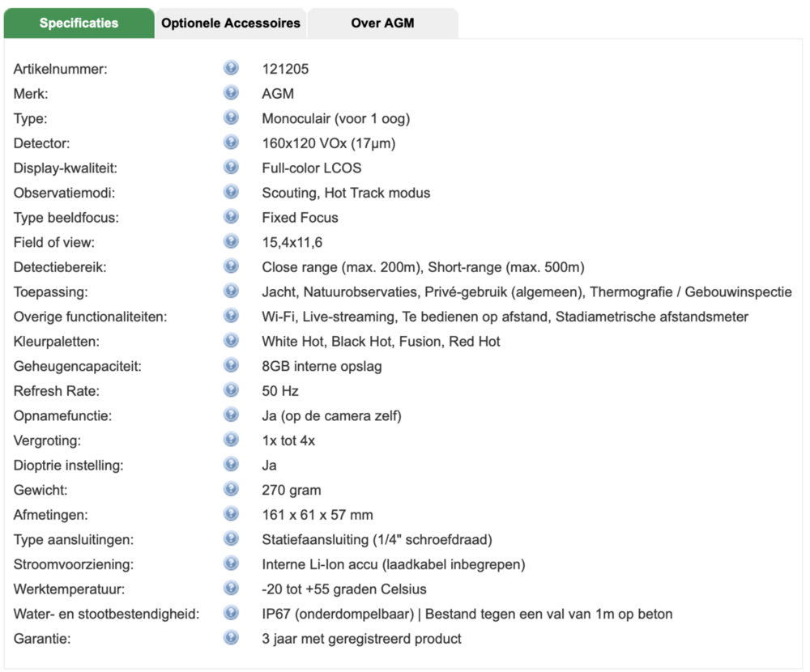Click the article number value 121205
Screen dimensions: 810x672
[285, 69]
